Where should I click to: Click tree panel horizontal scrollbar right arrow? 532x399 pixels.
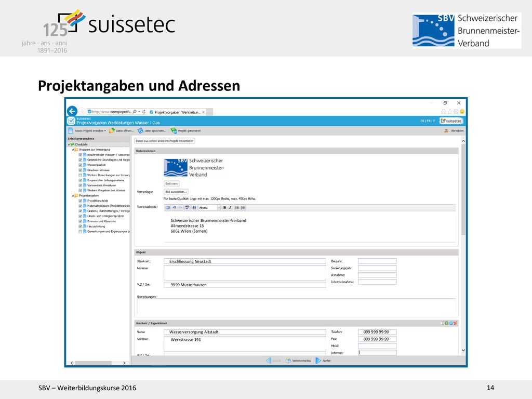tap(124, 363)
